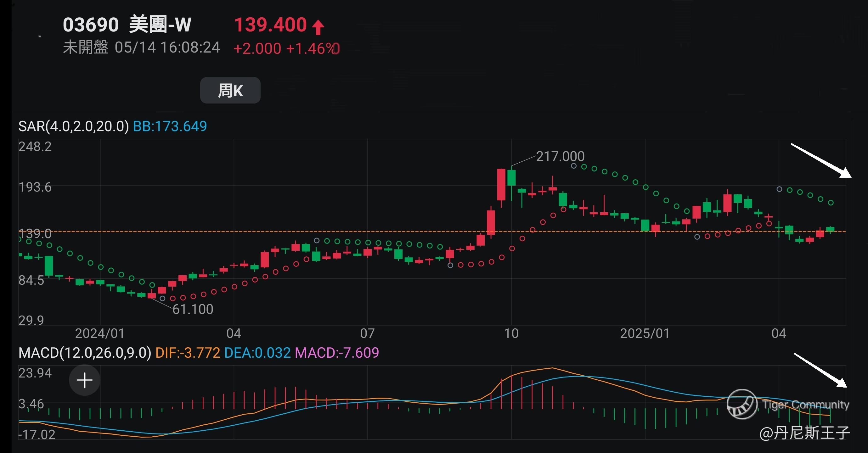Open SAR(4.0,2.0,20.0) indicator settings

[x=73, y=126]
